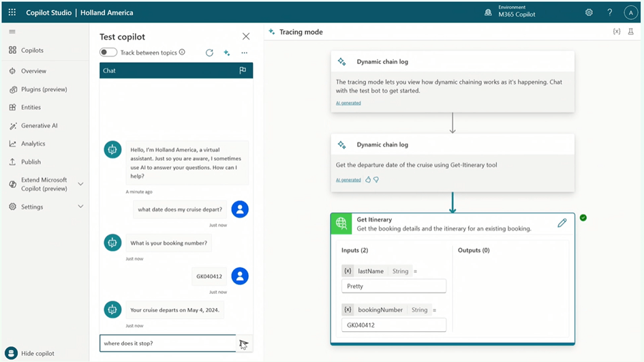Viewport: 644px width, 362px height.
Task: Click the refresh conversation icon in Test copilot
Action: [x=209, y=52]
